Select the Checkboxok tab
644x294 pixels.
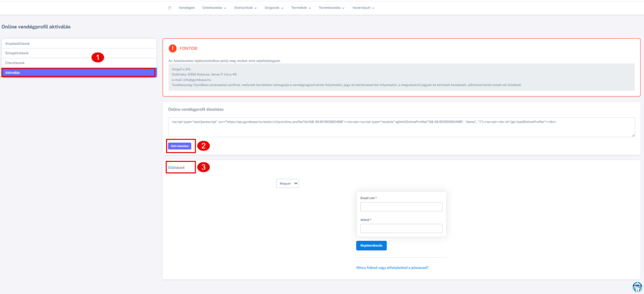pyautogui.click(x=79, y=63)
